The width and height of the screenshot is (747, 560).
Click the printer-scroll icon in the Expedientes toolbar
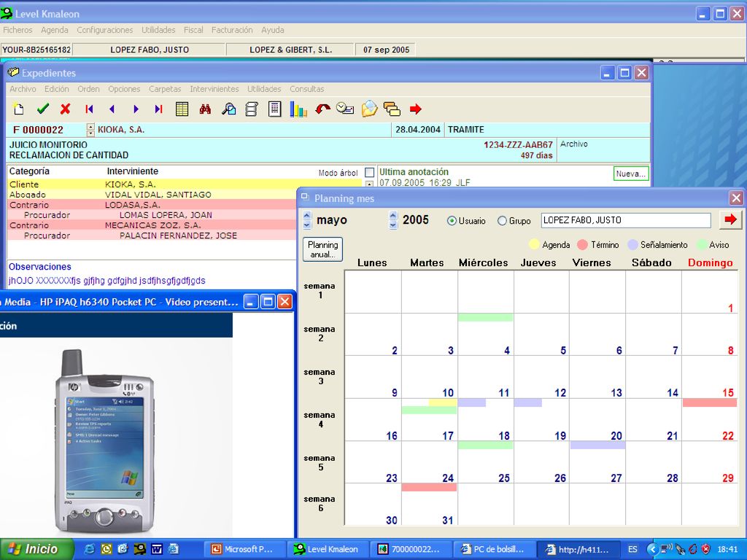[x=252, y=109]
